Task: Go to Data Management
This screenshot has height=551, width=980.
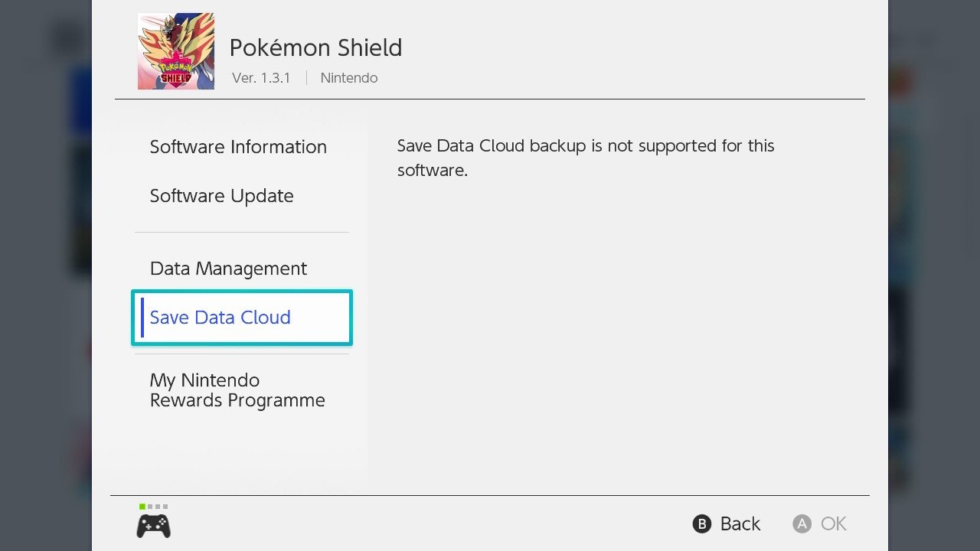Action: pos(228,269)
